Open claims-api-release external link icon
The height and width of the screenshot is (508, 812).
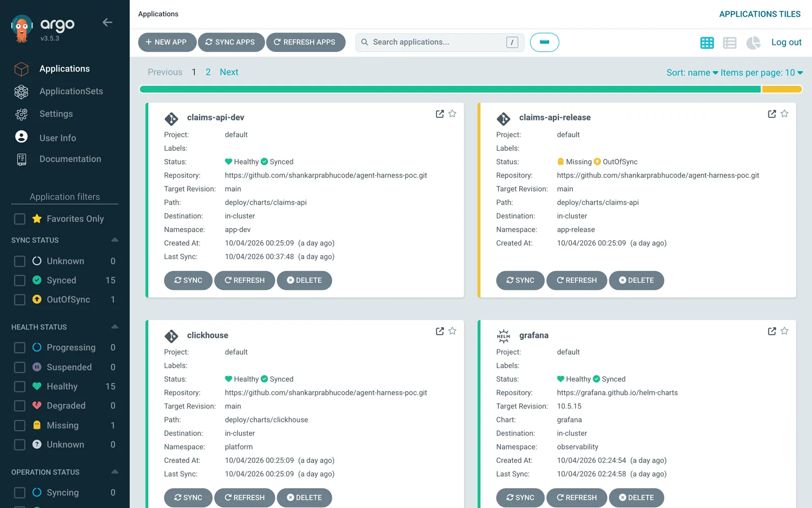coord(772,114)
